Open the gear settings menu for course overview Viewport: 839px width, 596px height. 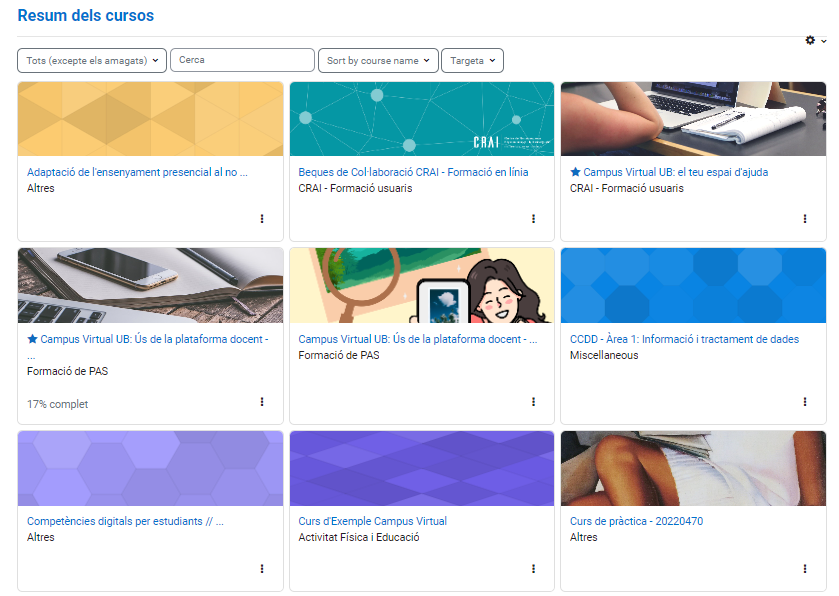click(815, 40)
